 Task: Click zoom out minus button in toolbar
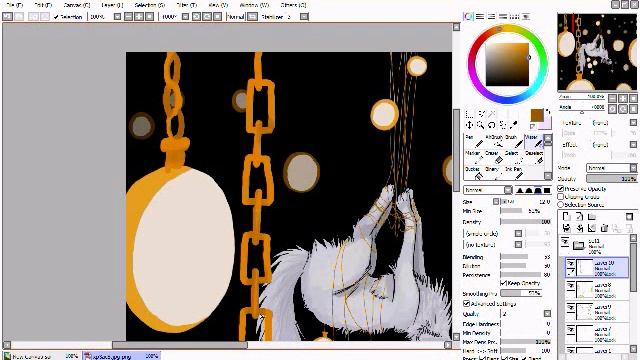tap(128, 17)
